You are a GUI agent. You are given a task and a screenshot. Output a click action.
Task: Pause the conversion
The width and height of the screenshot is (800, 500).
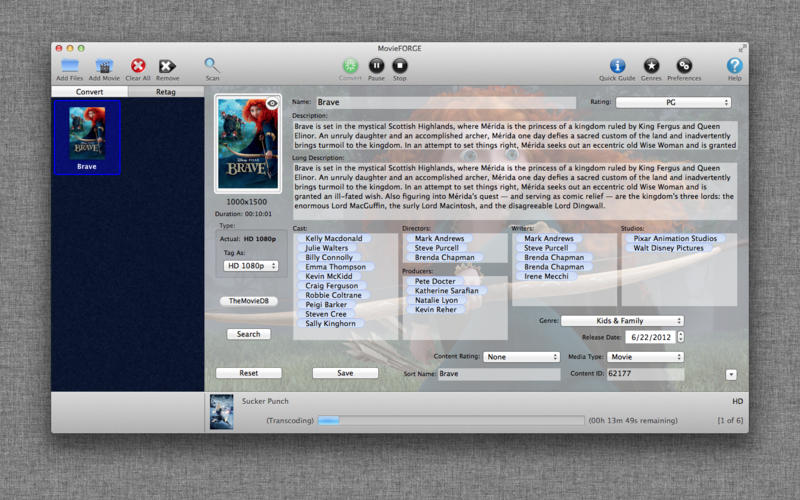(x=376, y=66)
